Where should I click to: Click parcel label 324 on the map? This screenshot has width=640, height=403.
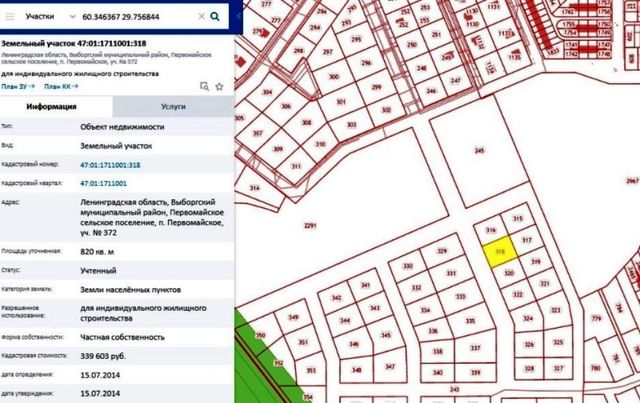(x=528, y=318)
